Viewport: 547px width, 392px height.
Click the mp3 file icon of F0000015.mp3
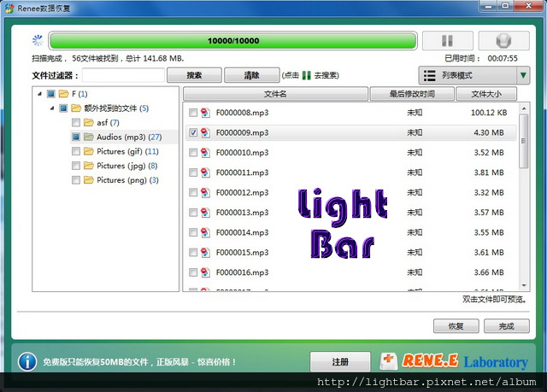[205, 252]
